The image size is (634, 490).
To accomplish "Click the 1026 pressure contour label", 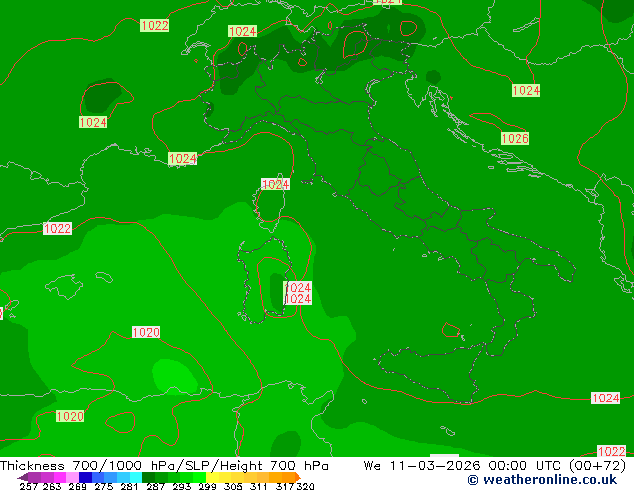I will click(515, 139).
